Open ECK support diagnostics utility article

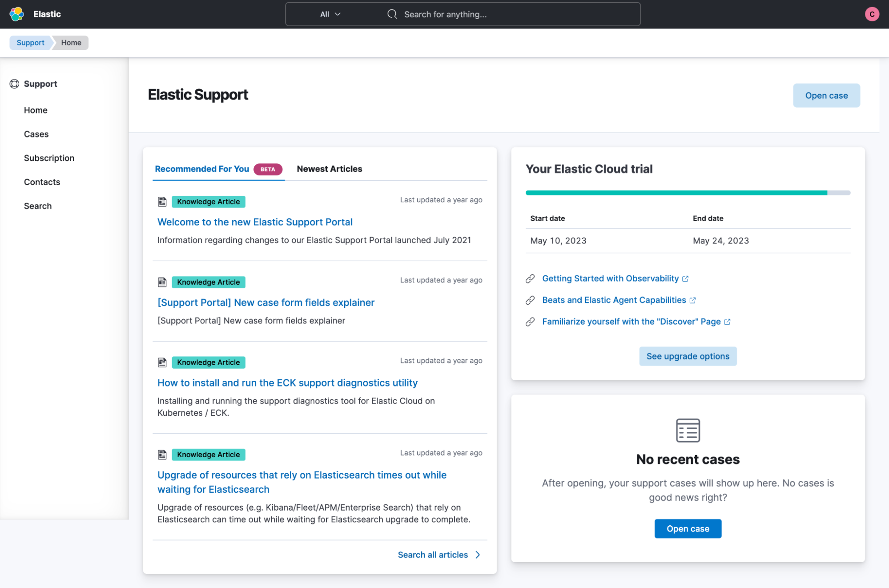287,383
